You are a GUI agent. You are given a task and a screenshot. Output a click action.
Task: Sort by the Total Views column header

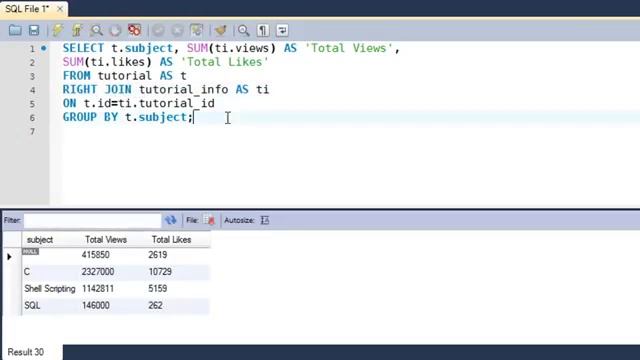pos(106,240)
